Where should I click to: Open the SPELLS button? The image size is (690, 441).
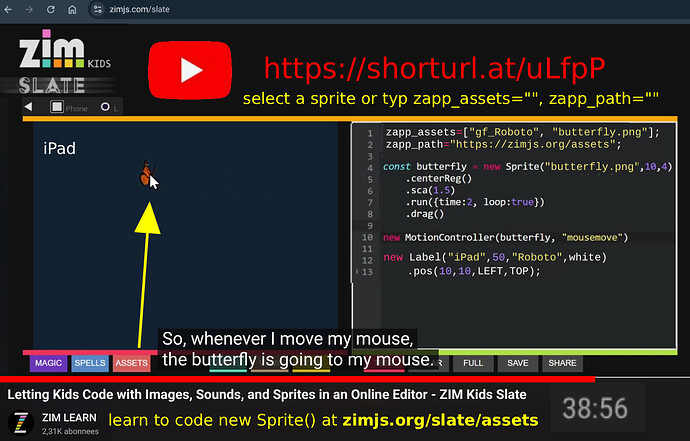[90, 363]
